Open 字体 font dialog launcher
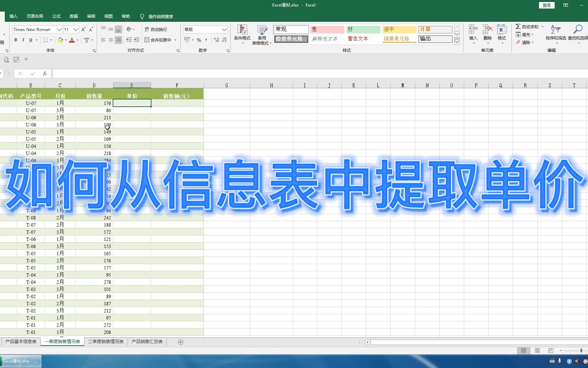The image size is (588, 368). (94, 51)
